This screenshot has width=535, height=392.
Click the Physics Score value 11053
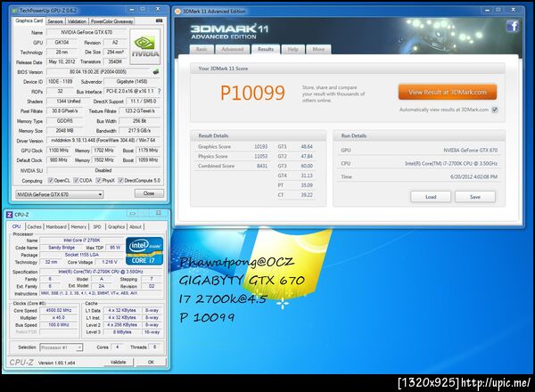[260, 156]
